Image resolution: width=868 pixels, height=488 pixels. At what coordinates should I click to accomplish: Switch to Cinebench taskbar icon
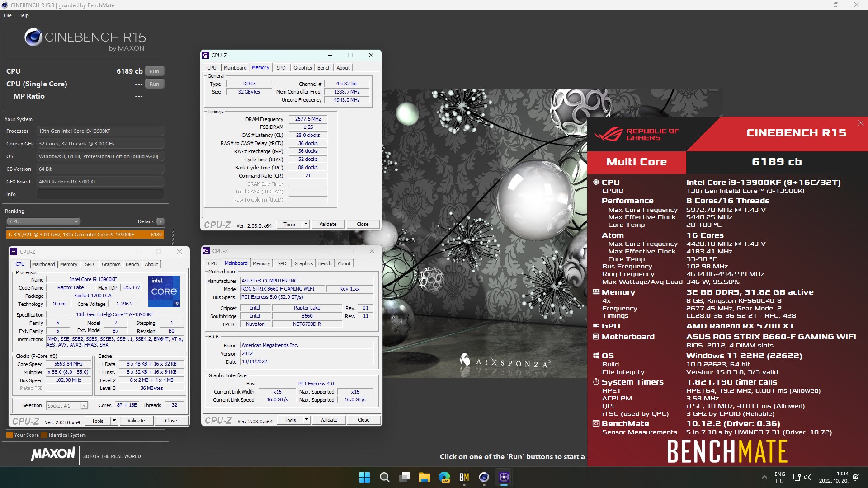pos(484,477)
